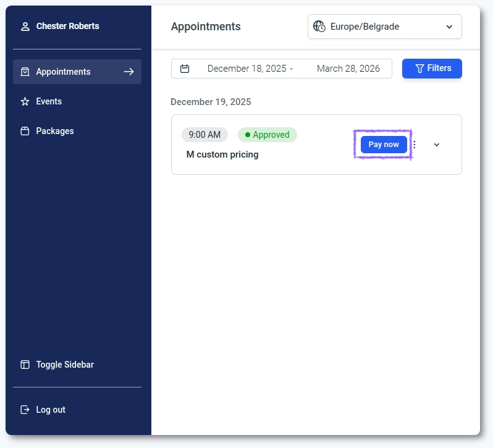Click the globe clock timezone icon
Image resolution: width=493 pixels, height=448 pixels.
click(x=319, y=27)
